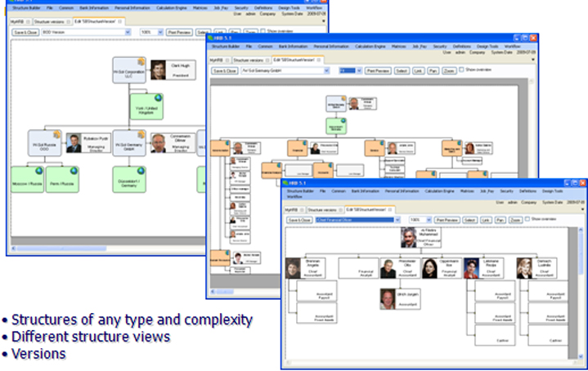The image size is (588, 371).
Task: Close the Edit 'SBStructureVersion' tab in the BOD Version window
Action: pos(120,22)
